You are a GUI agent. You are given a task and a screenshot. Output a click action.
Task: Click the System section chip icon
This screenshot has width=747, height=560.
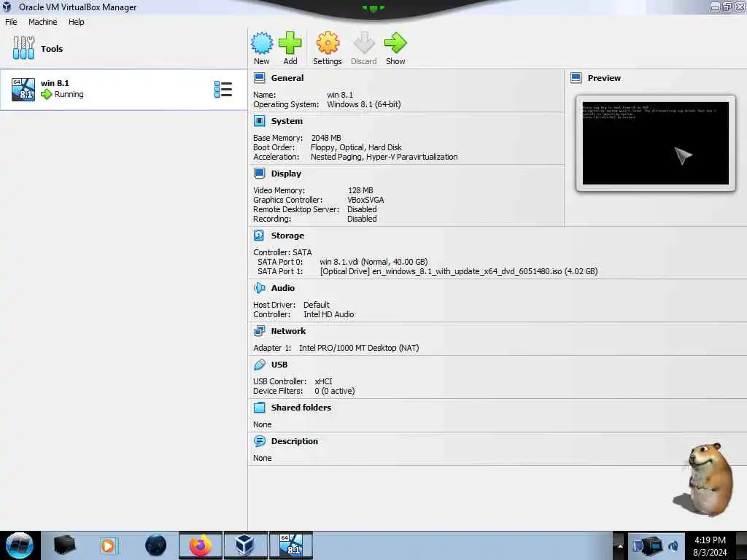[259, 121]
